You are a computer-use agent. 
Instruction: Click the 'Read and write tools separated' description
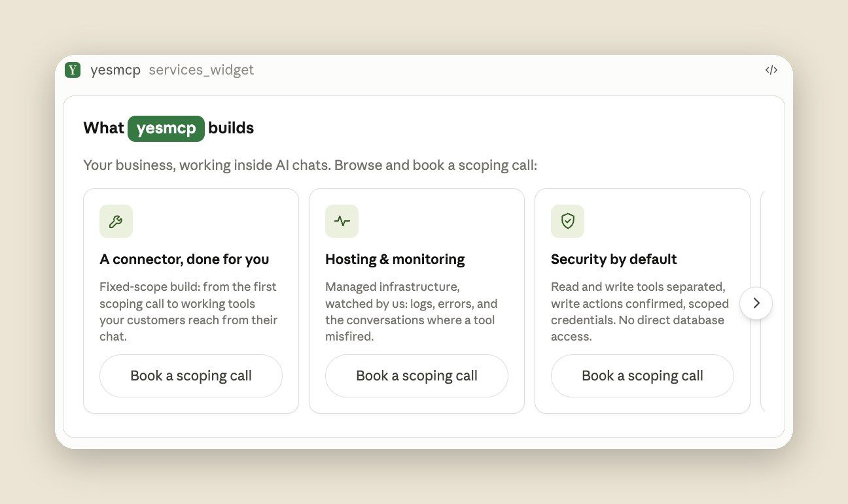[x=640, y=312]
